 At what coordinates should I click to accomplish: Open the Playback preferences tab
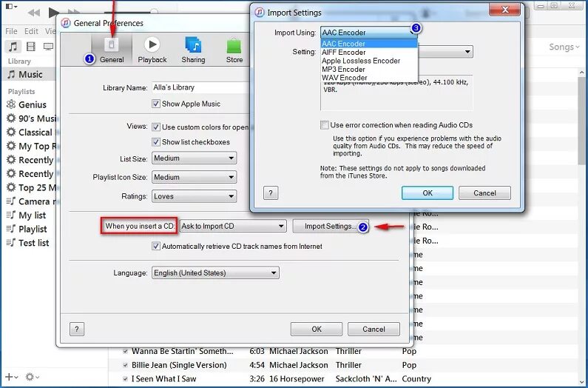click(x=152, y=50)
